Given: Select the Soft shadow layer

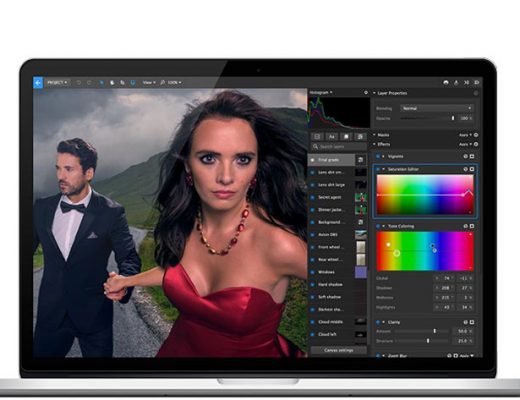Looking at the screenshot, I should point(337,297).
